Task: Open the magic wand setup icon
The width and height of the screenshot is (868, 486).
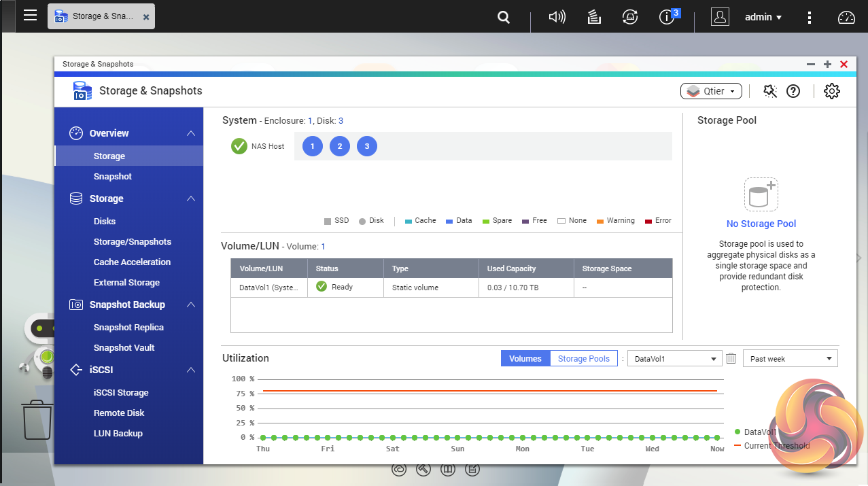Action: pos(769,91)
